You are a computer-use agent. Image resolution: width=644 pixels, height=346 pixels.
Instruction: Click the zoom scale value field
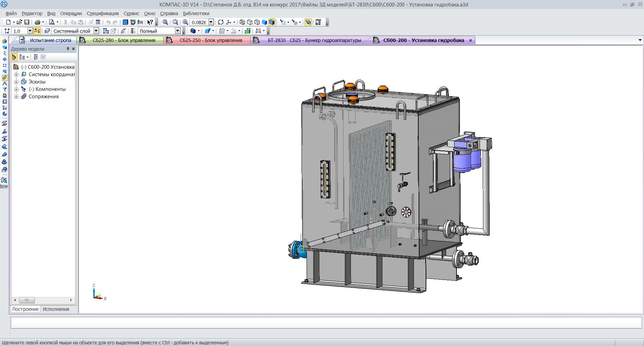tap(199, 22)
